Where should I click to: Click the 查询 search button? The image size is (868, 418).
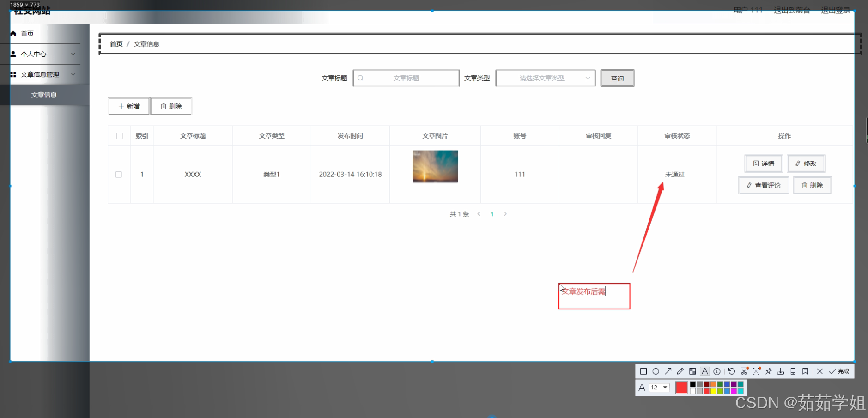point(617,78)
